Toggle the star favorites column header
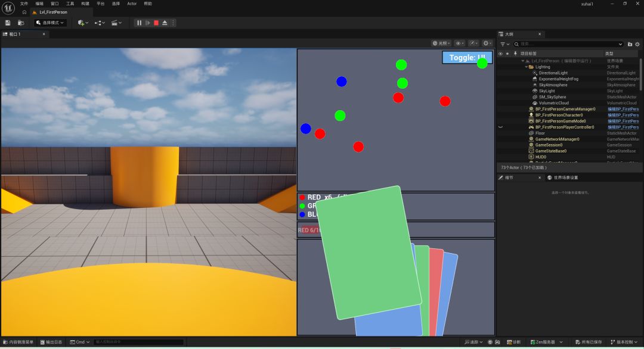 507,54
